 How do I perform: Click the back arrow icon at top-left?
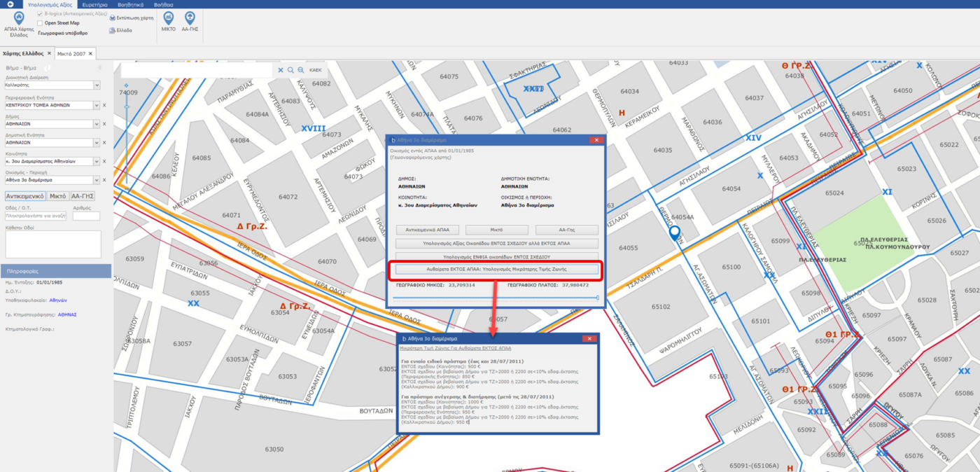click(10, 4)
